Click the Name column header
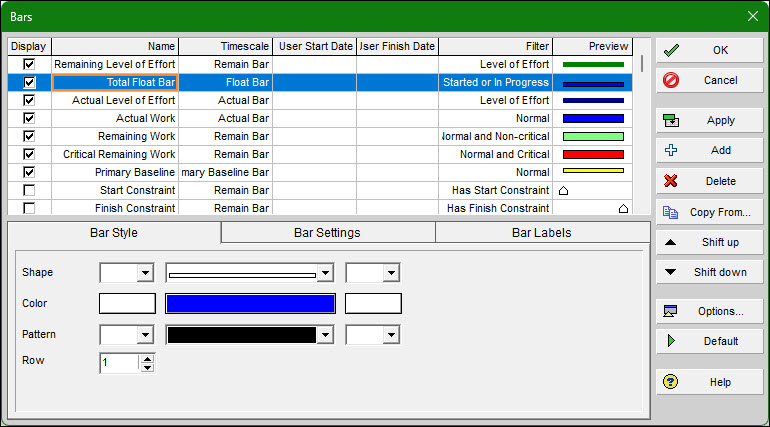 tap(115, 46)
